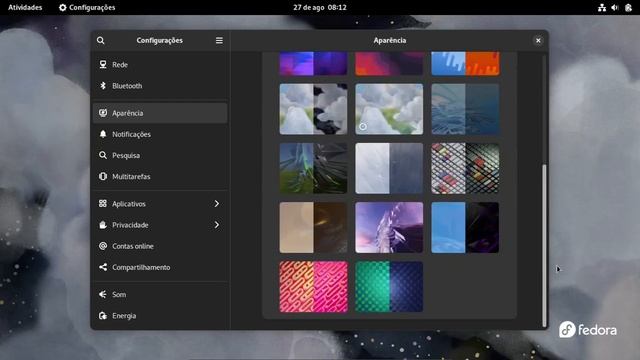Click the Bluetooth icon in sidebar
The width and height of the screenshot is (640, 360).
pos(103,86)
